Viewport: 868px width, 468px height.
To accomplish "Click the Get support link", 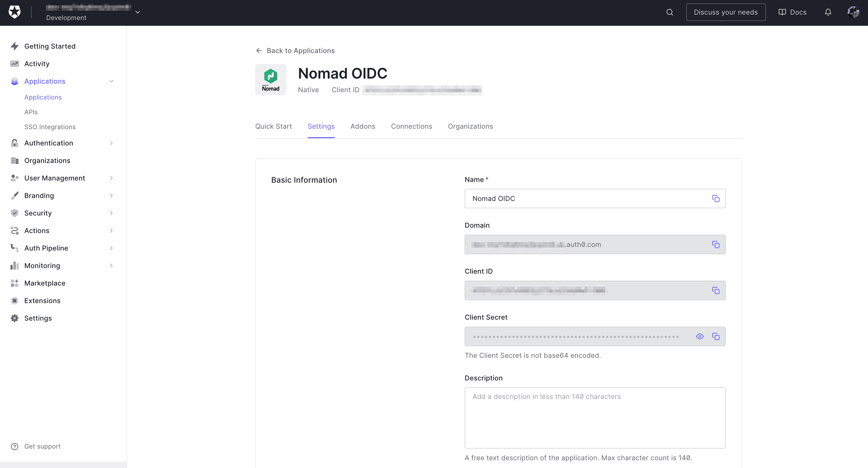I will [x=43, y=446].
